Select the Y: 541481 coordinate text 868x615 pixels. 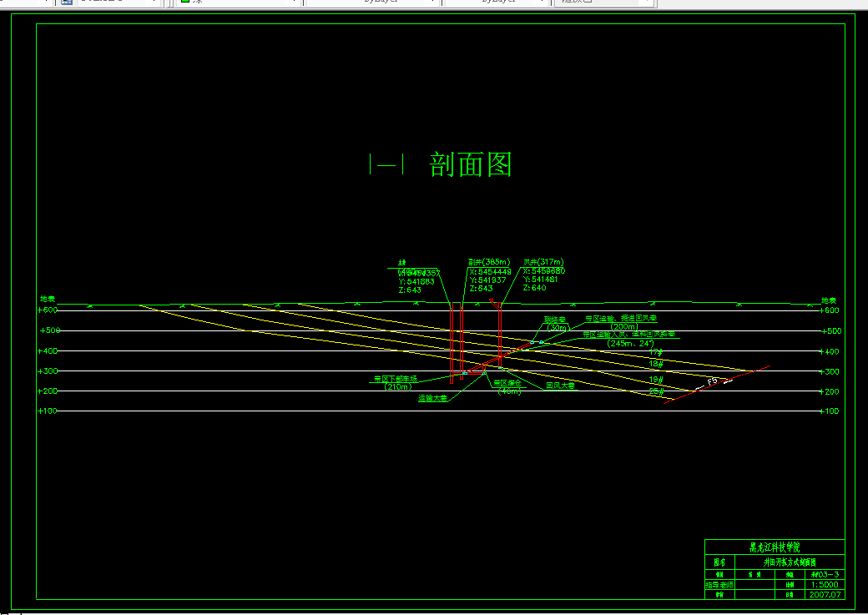click(540, 280)
